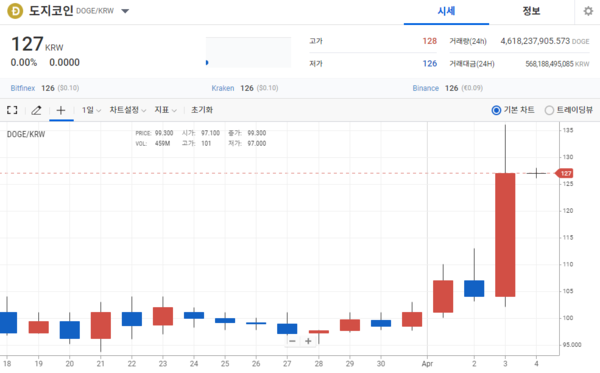The image size is (600, 373).
Task: Click the Kraken exchange link
Action: (223, 88)
